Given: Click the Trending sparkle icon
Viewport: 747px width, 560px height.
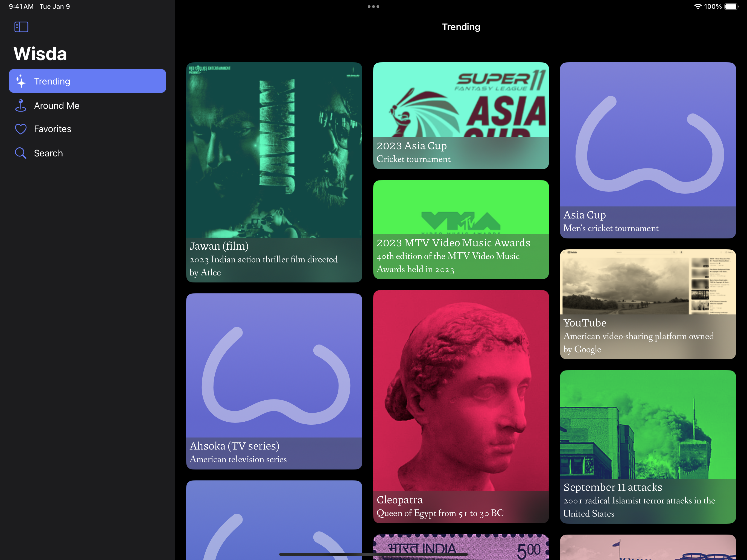Looking at the screenshot, I should 21,81.
